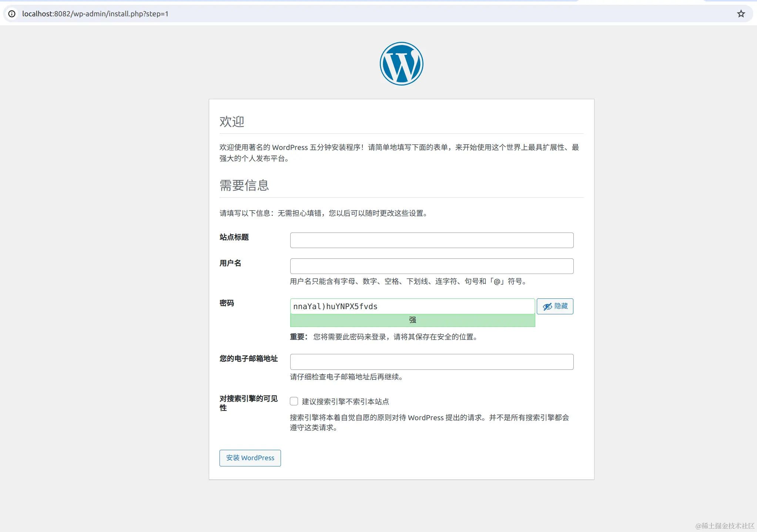Click into the password field
757x532 pixels.
point(412,306)
